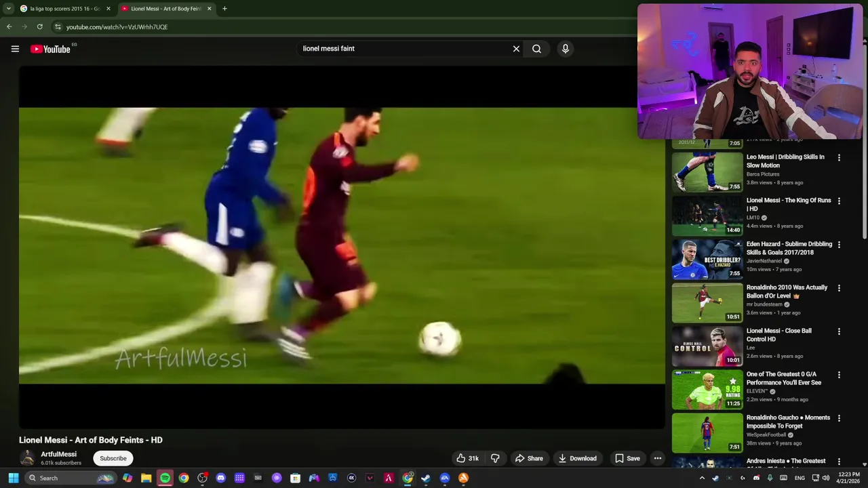Open the Share dialog for the video

pyautogui.click(x=529, y=458)
